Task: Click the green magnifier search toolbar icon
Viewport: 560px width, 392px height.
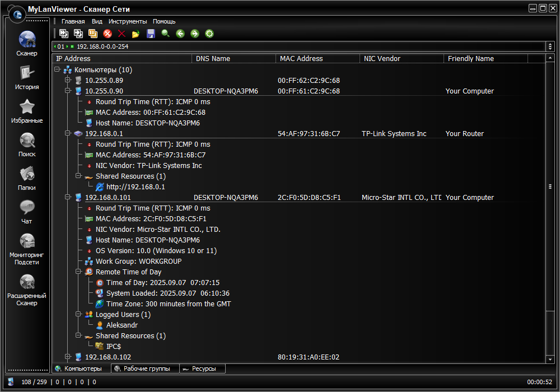Action: (x=165, y=34)
